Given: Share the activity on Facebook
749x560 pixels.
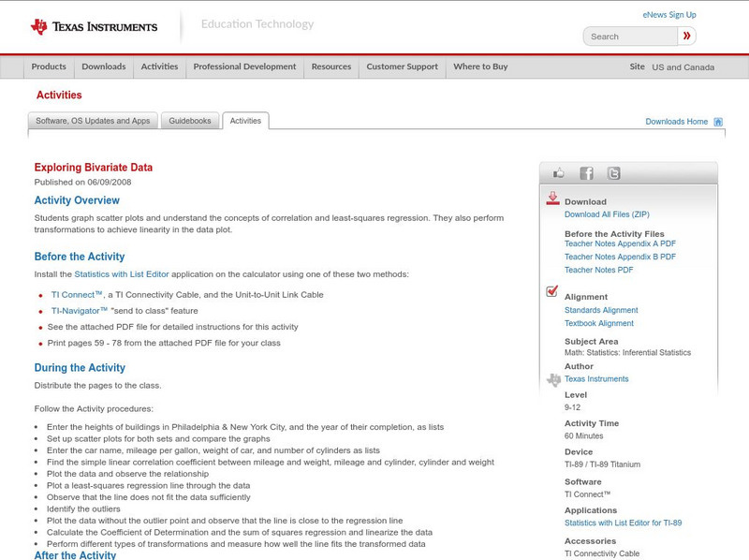Looking at the screenshot, I should pyautogui.click(x=586, y=173).
